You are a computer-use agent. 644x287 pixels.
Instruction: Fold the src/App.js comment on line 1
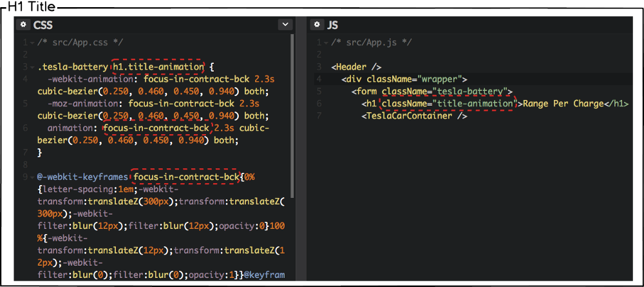325,43
